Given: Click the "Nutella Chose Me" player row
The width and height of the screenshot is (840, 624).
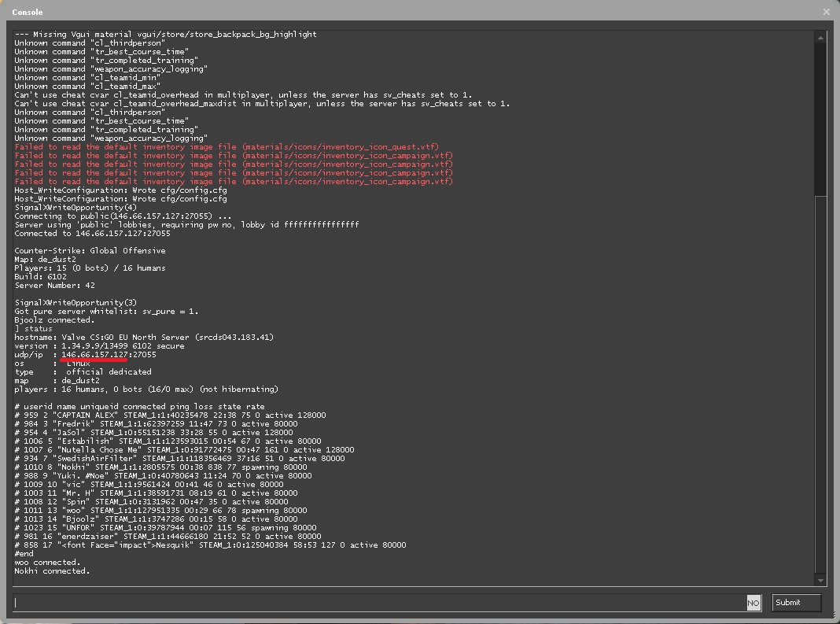Looking at the screenshot, I should click(184, 450).
